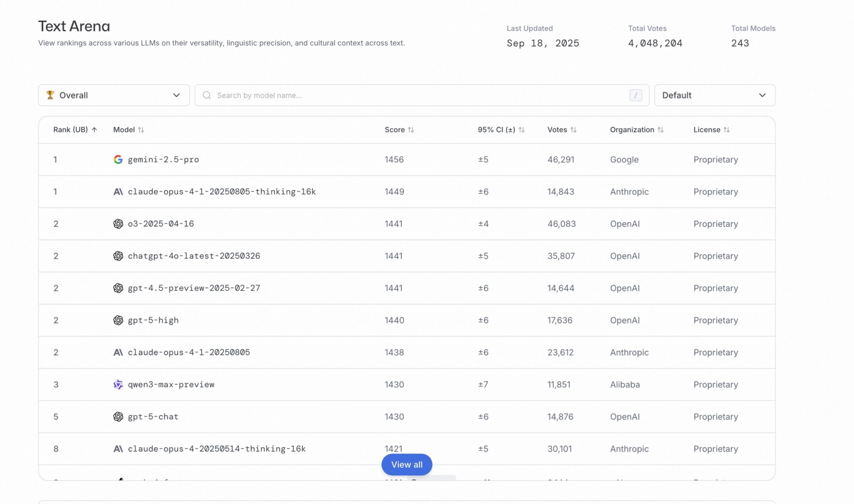The height and width of the screenshot is (504, 854).
Task: Click the magnifier icon in search field
Action: click(206, 95)
